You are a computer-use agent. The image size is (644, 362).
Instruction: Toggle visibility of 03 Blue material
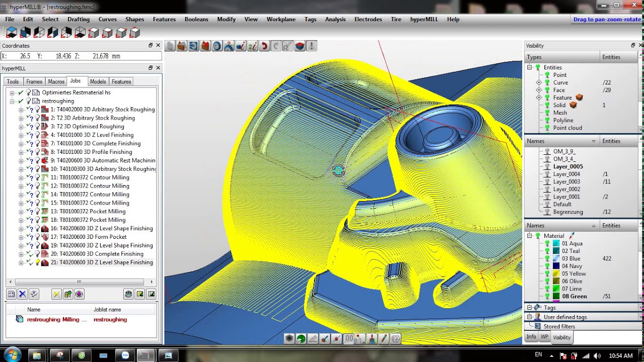547,258
